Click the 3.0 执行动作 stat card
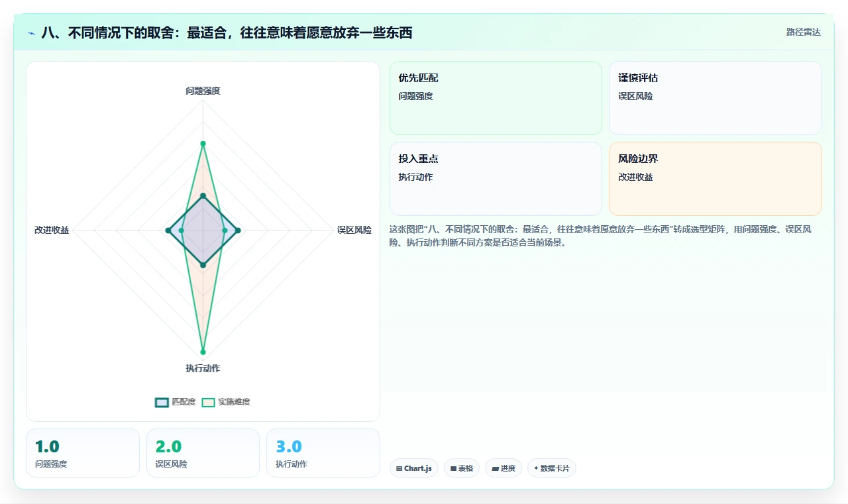Screen dimensions: 848x504 (323, 453)
